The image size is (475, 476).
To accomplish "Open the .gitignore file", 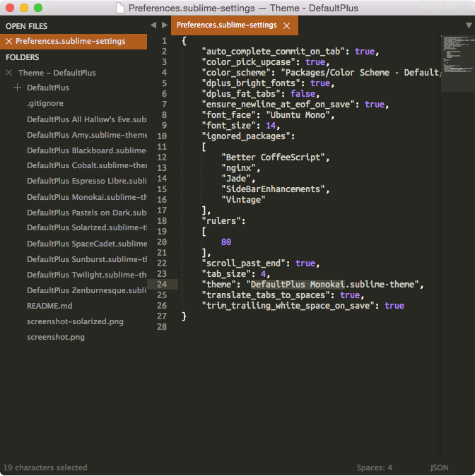I will click(x=45, y=103).
